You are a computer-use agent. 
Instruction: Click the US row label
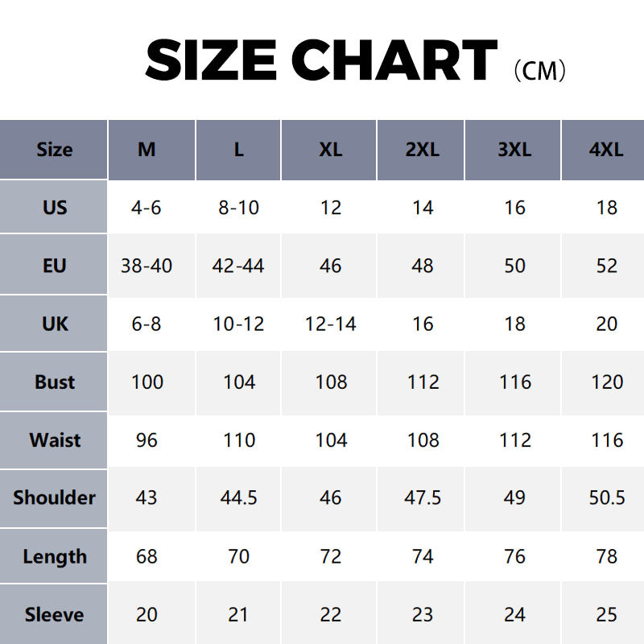[54, 208]
